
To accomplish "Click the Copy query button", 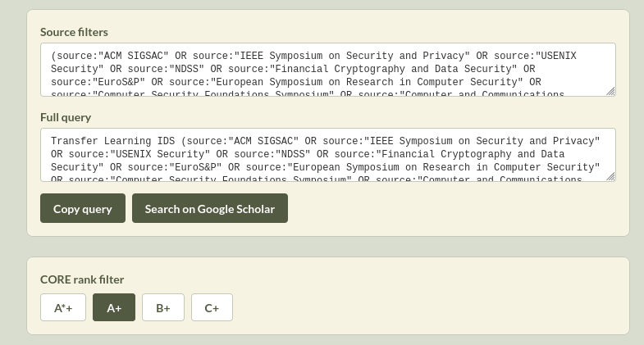I will pyautogui.click(x=82, y=209).
